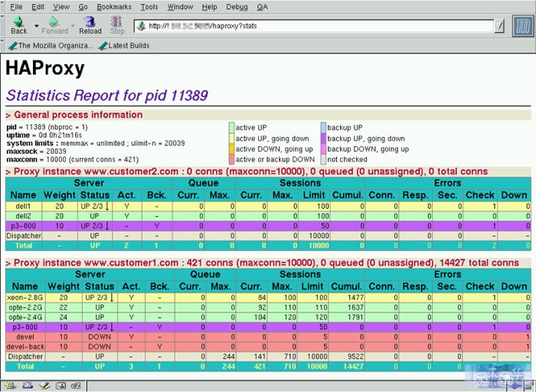Viewport: 536px width, 392px height.
Task: Select the opte-2.4G server name cell
Action: pyautogui.click(x=25, y=317)
